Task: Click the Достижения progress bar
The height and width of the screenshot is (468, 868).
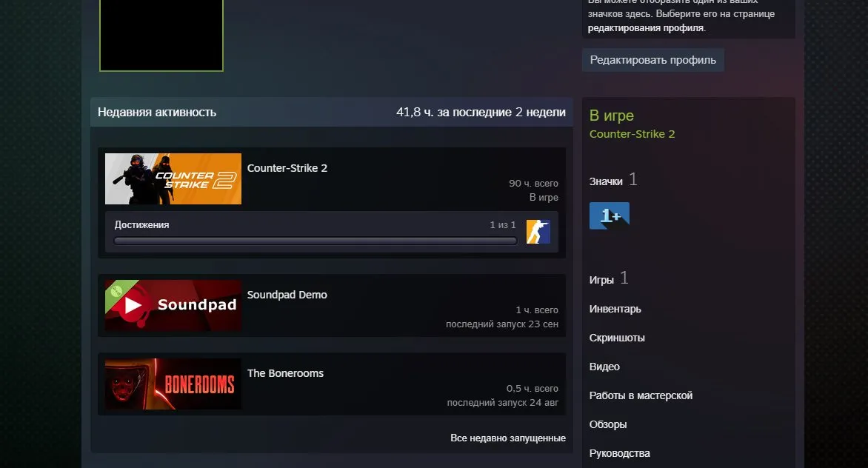Action: 315,241
